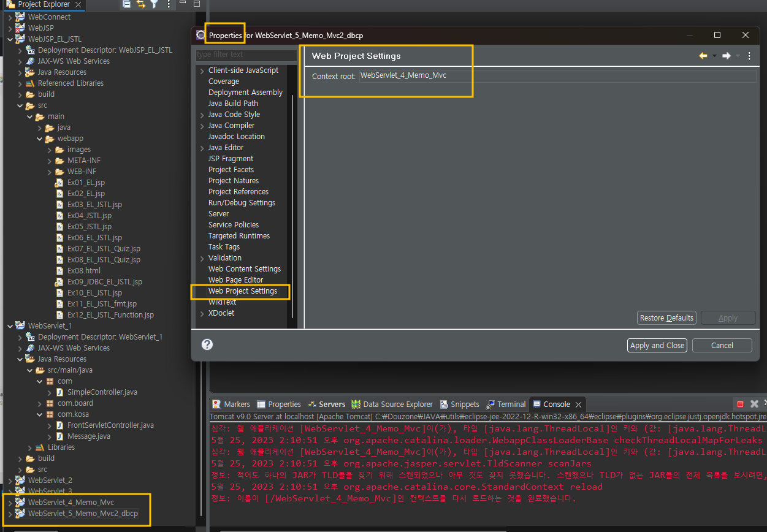Image resolution: width=767 pixels, height=532 pixels.
Task: Open the Snippets tab
Action: coord(459,405)
